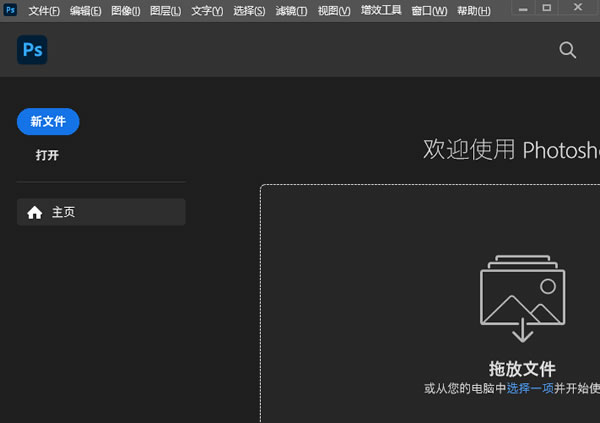
Task: Click the Photoshop Ps logo in the header
Action: [x=32, y=50]
